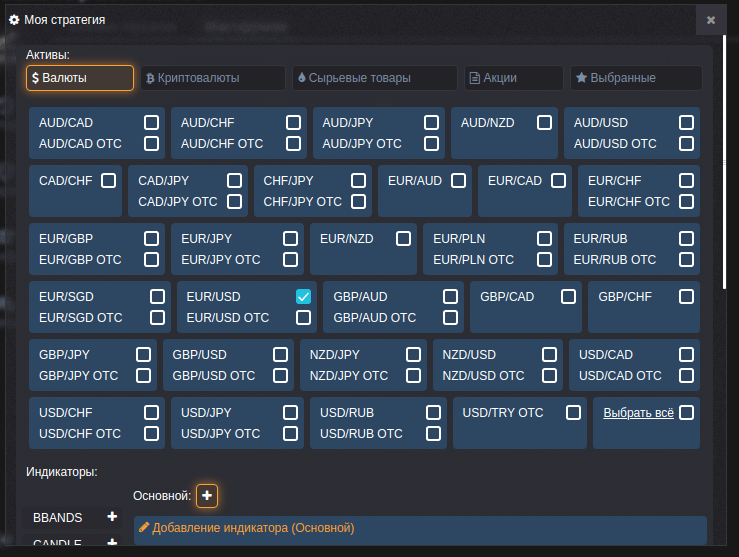Toggle the Выбрать всё checkbox
Image resolution: width=739 pixels, height=557 pixels.
[686, 413]
